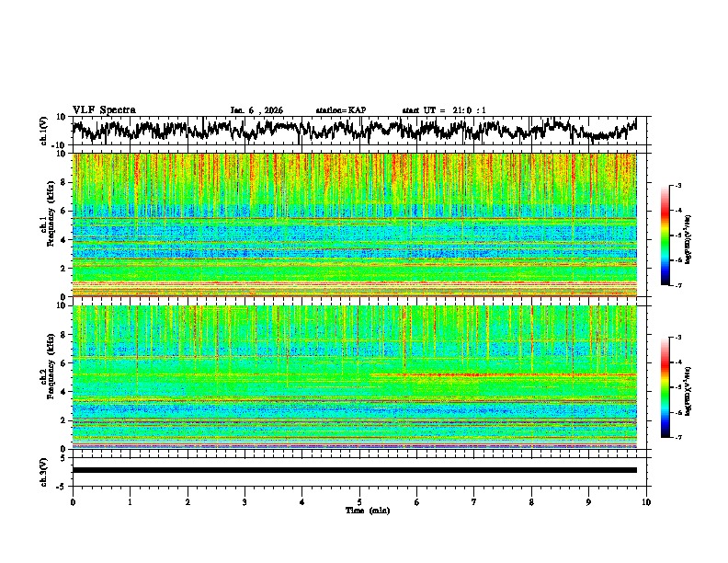728x563 pixels.
Task: Click the "-7" tick on ch.1 colorbar
Action: pos(677,285)
